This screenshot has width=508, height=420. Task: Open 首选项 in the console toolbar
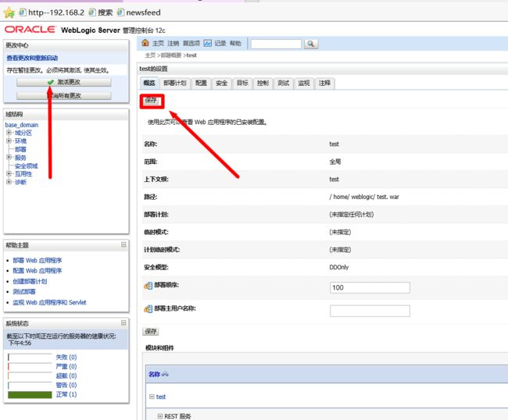pos(191,44)
